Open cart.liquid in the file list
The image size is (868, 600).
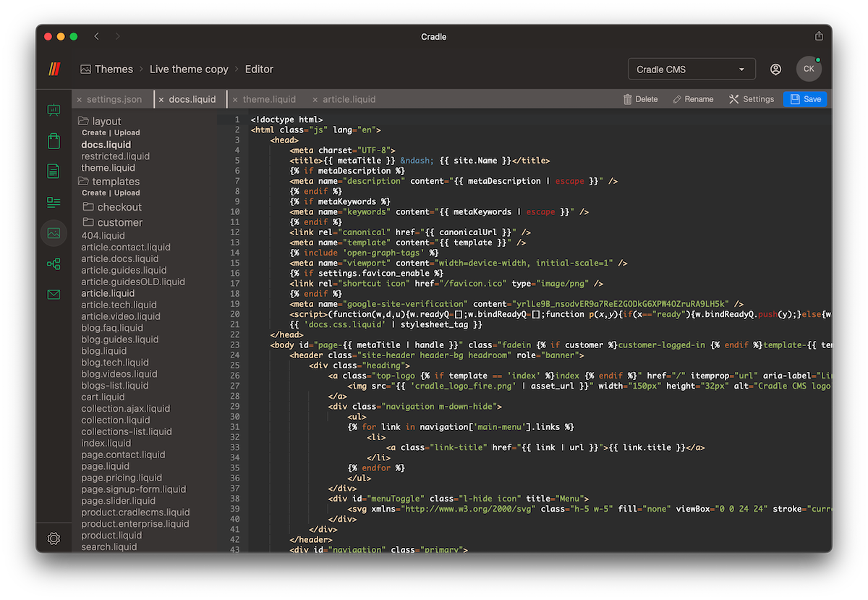(103, 397)
